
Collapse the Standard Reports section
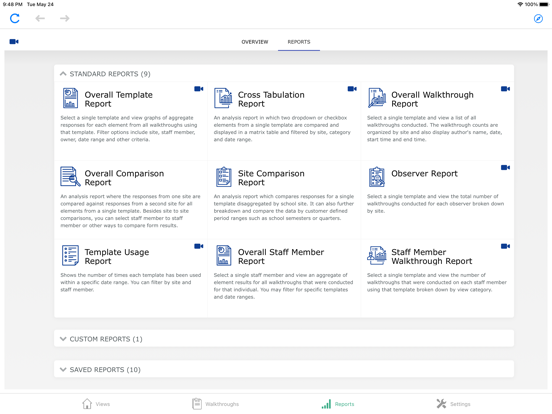[x=63, y=74]
